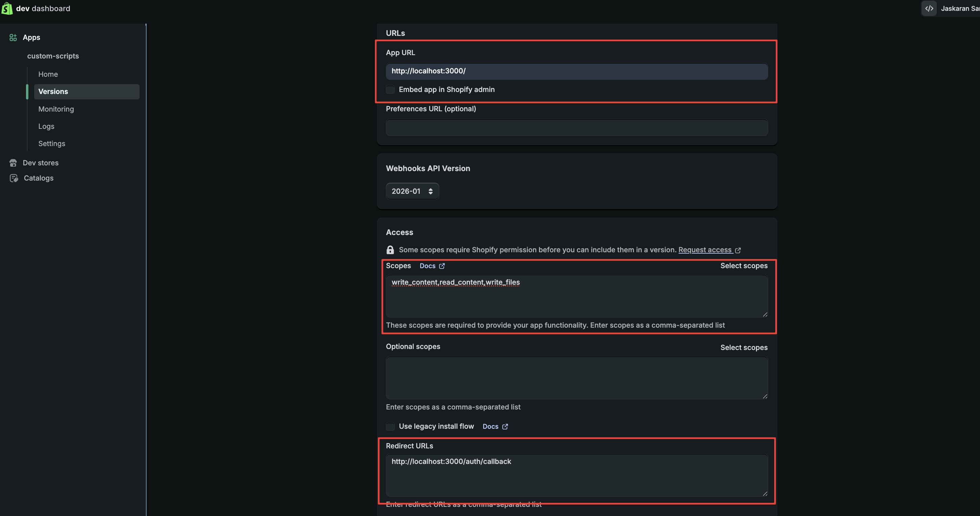Click the lock icon in the Access section
This screenshot has width=980, height=516.
point(390,250)
